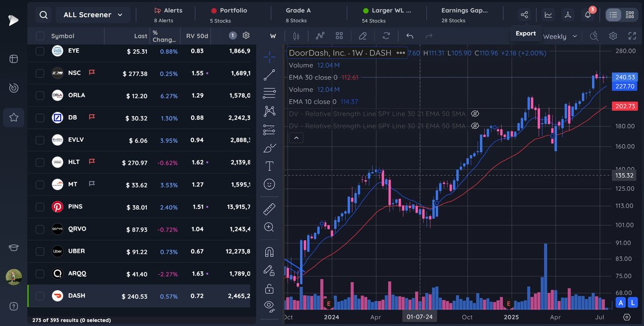
Task: Tick the checkbox for EYE row
Action: (40, 51)
